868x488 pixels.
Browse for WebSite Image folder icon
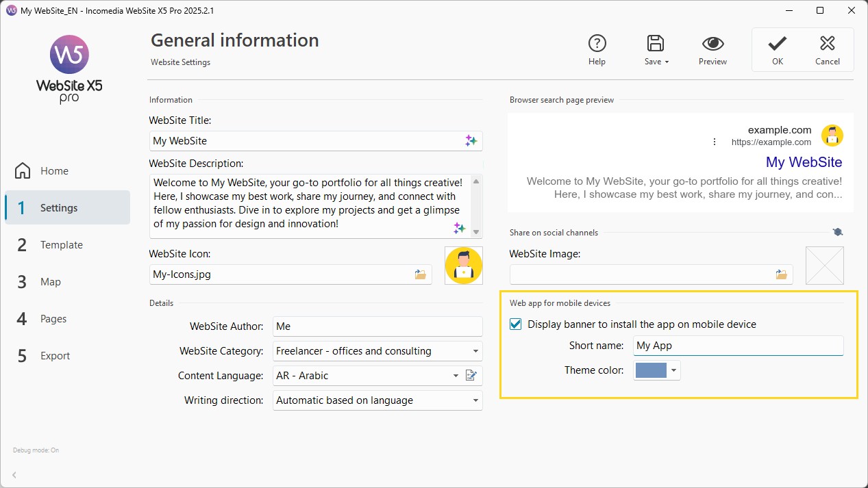pyautogui.click(x=781, y=274)
